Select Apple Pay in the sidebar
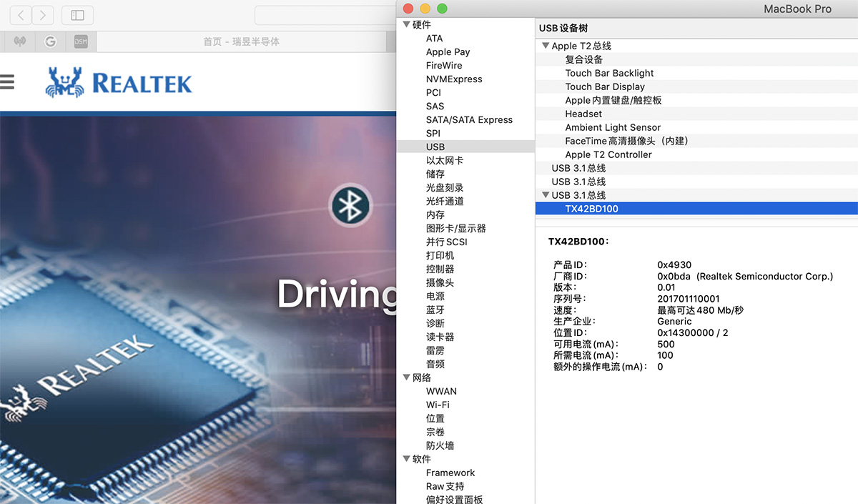 pyautogui.click(x=448, y=52)
